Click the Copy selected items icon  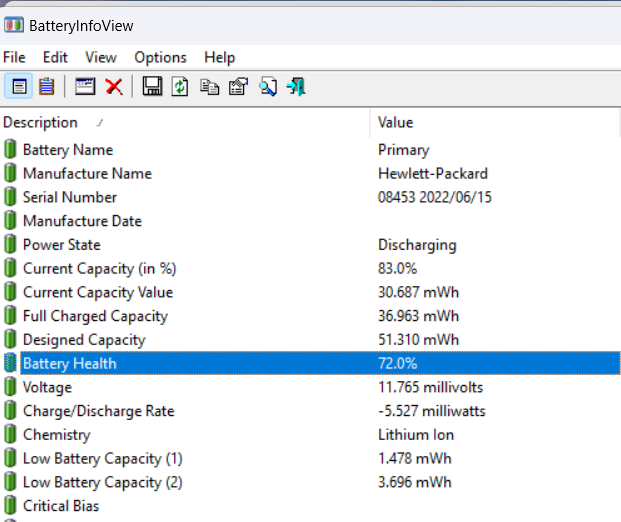coord(210,87)
